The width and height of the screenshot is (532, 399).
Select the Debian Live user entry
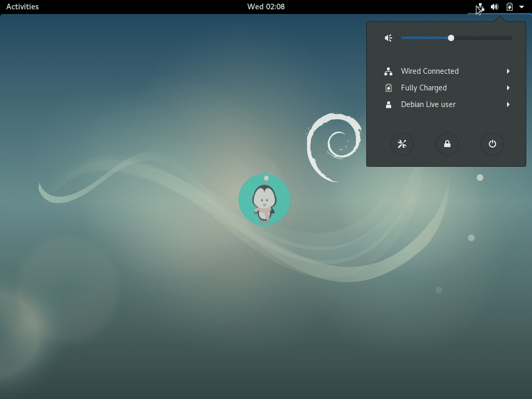point(428,104)
